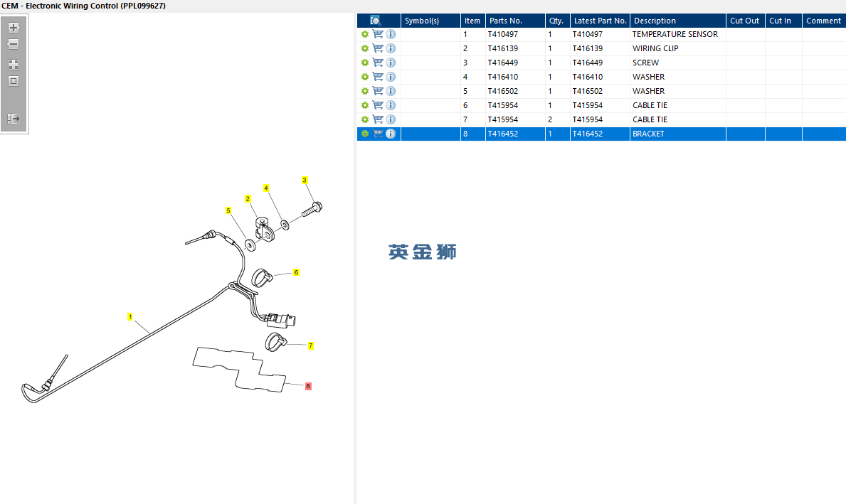Select the SCREW description cell
846x504 pixels.
point(677,63)
